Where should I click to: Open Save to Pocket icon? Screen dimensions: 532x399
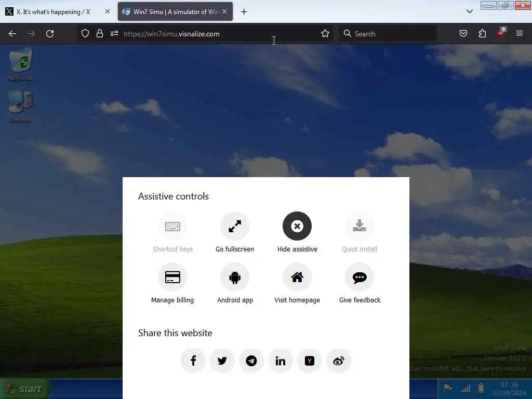point(463,34)
